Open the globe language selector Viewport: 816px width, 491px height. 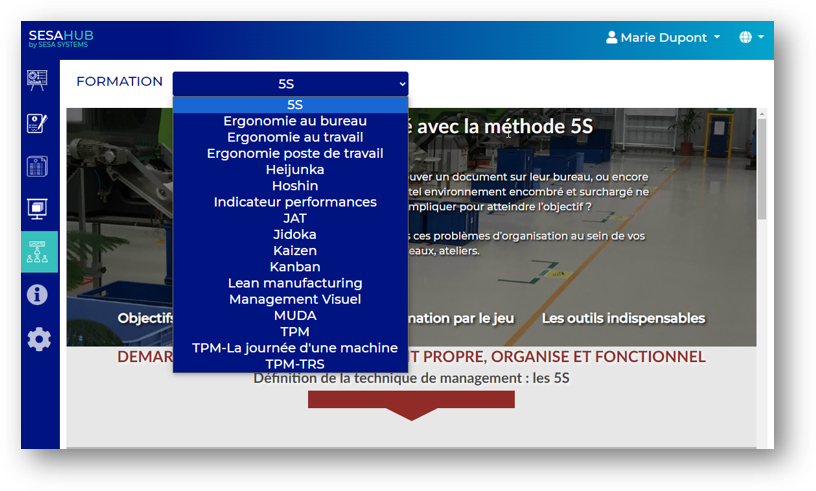click(751, 38)
